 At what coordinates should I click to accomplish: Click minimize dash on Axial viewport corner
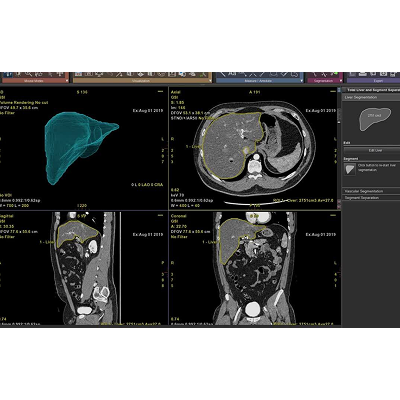332,91
